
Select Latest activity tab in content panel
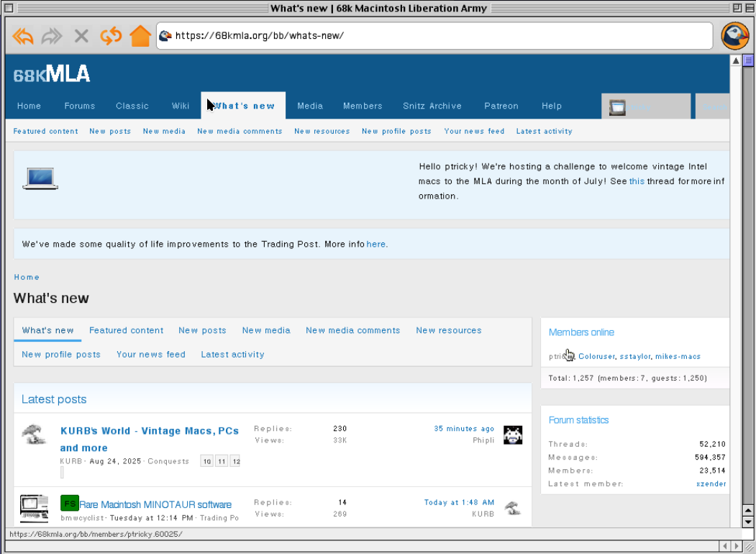[x=232, y=355]
